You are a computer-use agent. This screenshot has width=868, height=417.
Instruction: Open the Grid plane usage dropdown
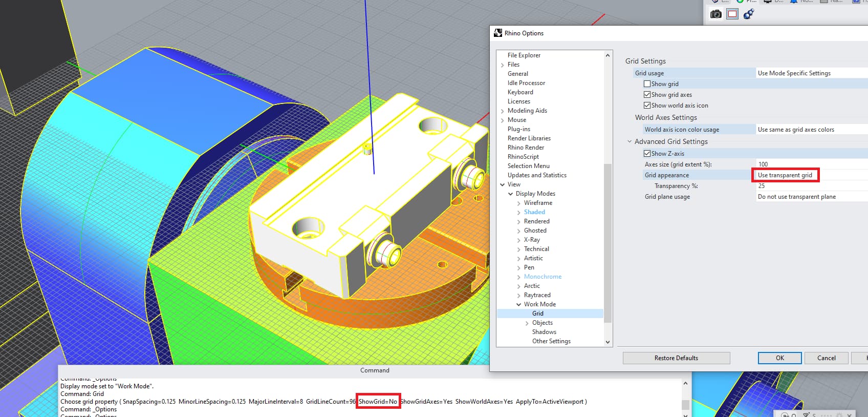tap(812, 197)
